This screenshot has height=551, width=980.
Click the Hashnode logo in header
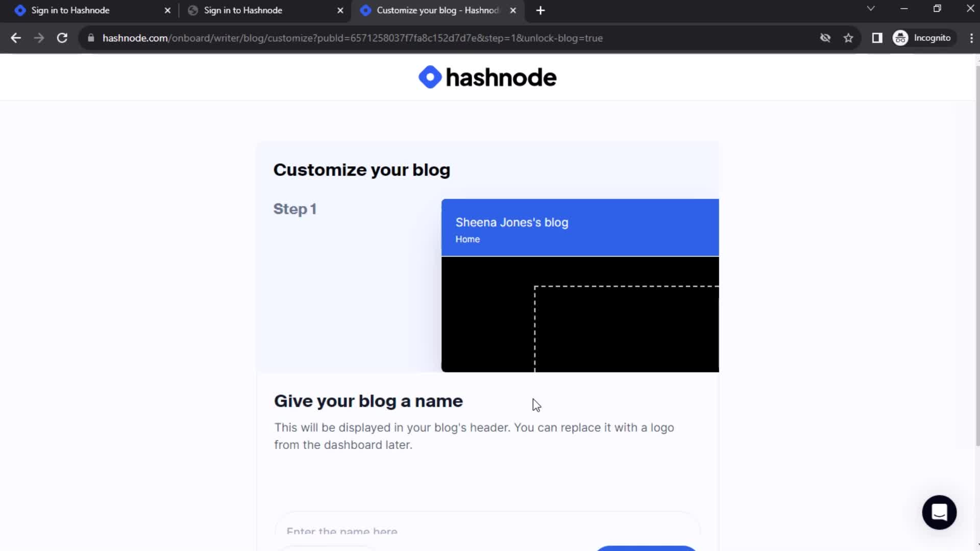click(487, 77)
